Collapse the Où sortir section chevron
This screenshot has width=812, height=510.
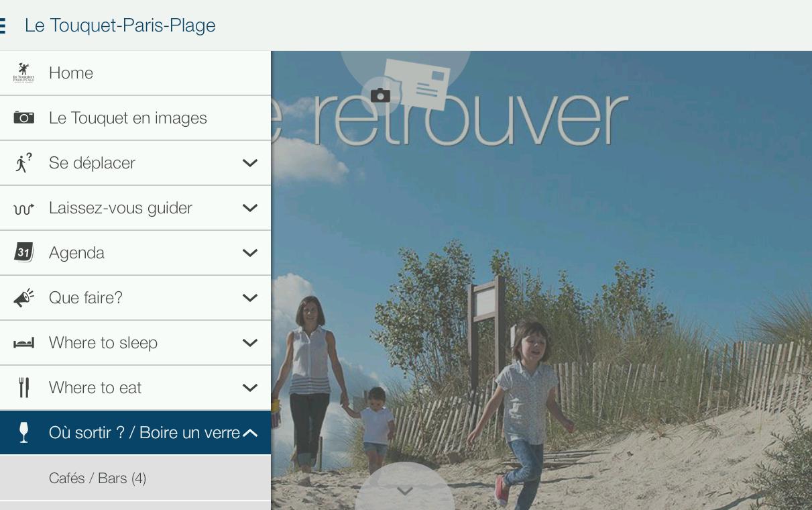(x=250, y=433)
